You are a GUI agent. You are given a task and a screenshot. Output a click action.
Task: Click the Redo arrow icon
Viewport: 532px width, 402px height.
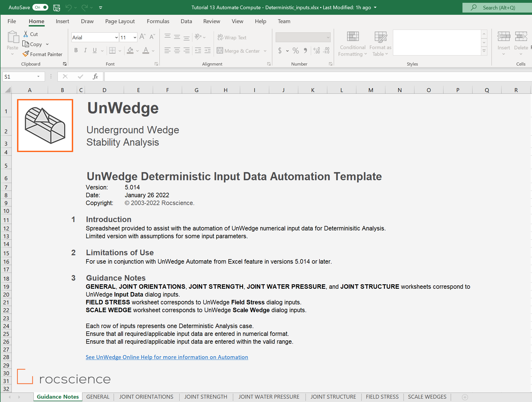[85, 8]
